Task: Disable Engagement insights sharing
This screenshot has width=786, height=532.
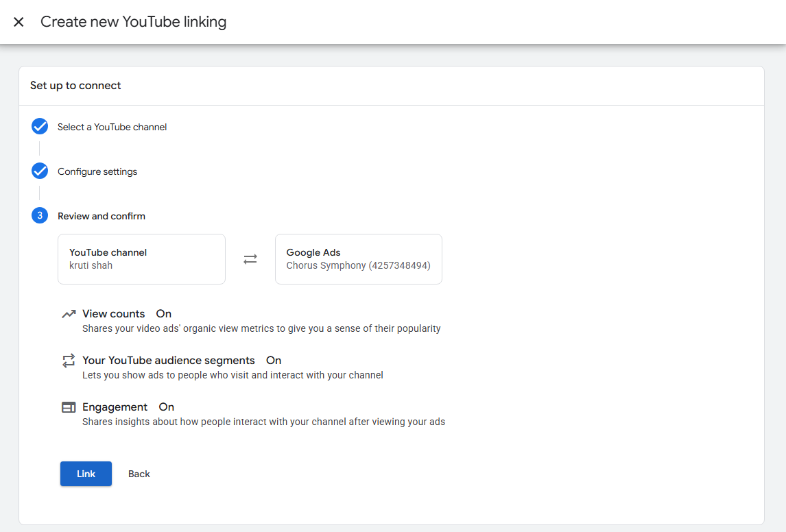Action: (166, 407)
